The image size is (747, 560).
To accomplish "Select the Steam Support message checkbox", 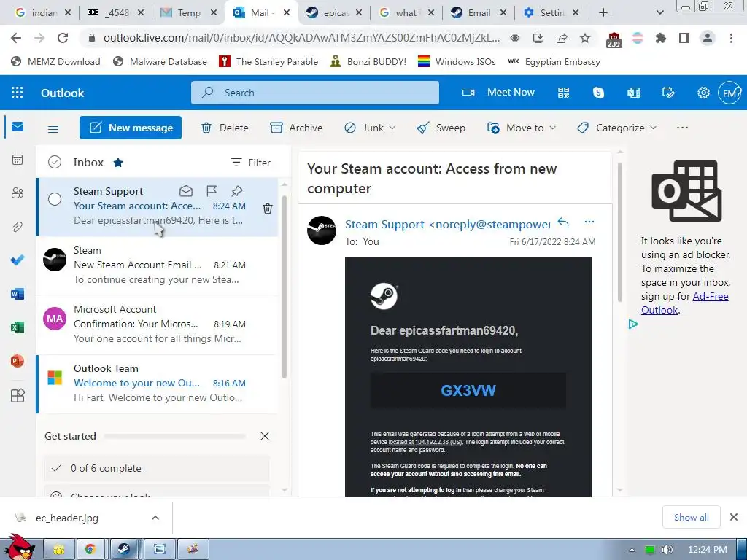I will [x=55, y=199].
